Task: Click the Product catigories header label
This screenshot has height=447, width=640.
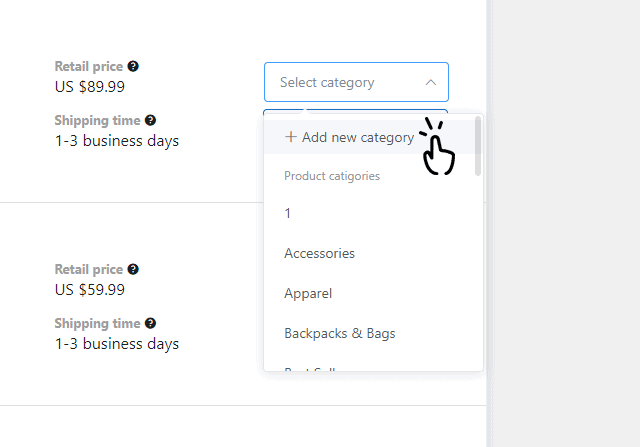Action: pos(332,176)
